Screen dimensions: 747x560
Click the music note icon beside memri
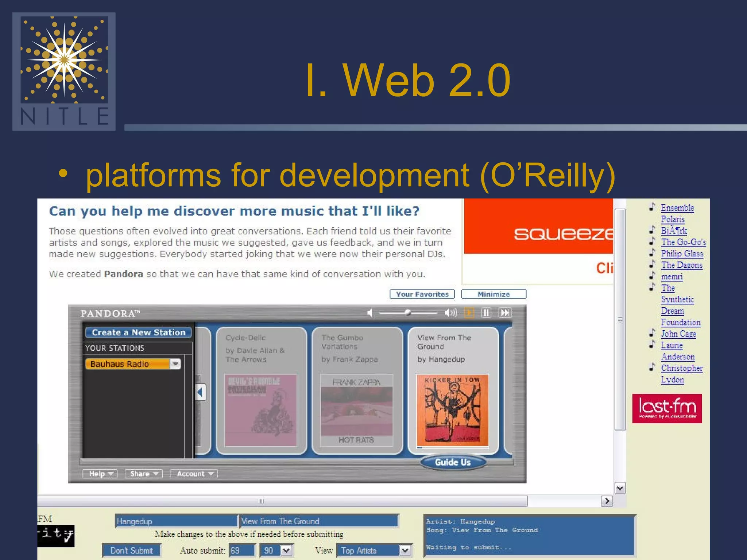652,276
